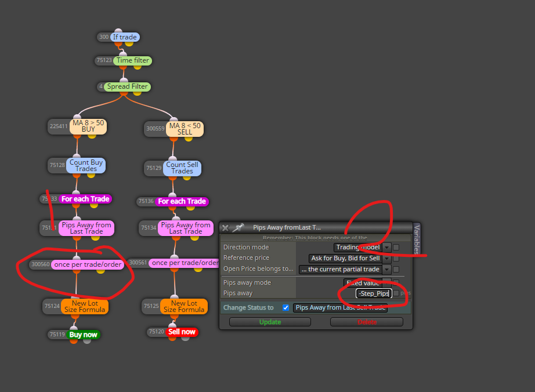The height and width of the screenshot is (392, 535).
Task: Click orange output dot of If trade block
Action: pyautogui.click(x=118, y=43)
